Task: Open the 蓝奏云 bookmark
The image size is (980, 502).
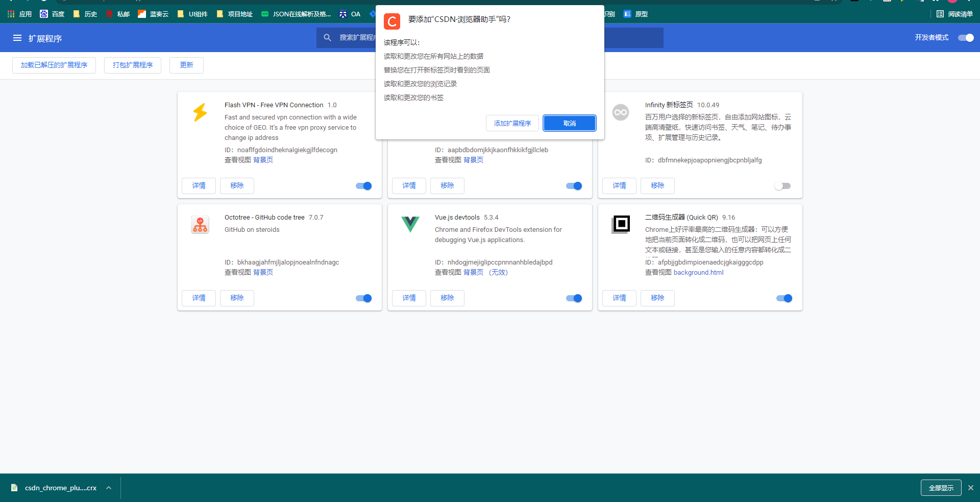Action: (x=153, y=14)
